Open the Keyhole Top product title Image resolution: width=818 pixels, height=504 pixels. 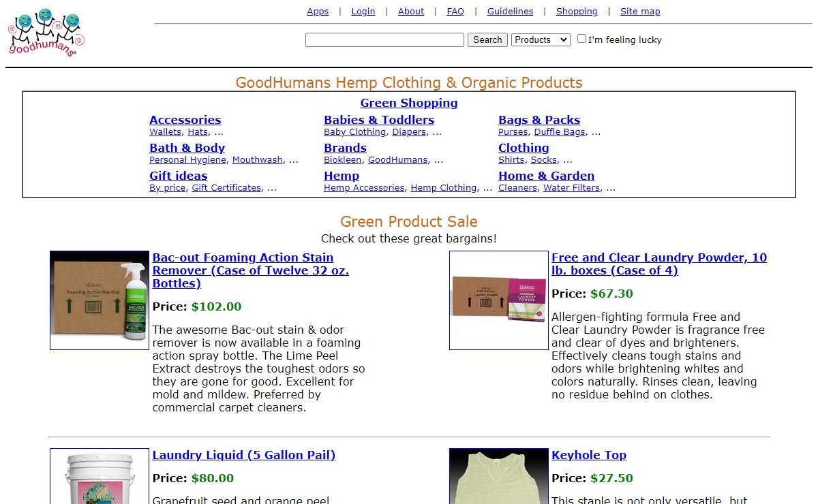click(589, 455)
